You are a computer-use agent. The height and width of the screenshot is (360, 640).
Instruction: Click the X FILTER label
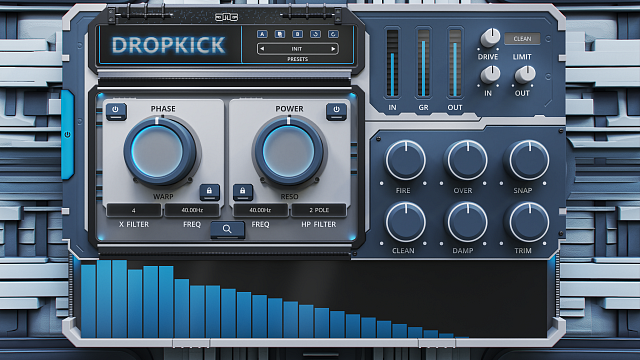(134, 224)
